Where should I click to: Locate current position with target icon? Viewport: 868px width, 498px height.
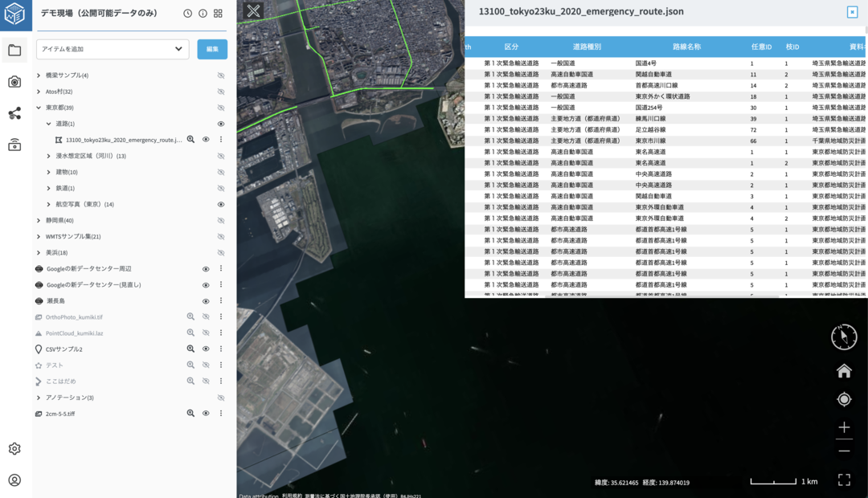[844, 399]
